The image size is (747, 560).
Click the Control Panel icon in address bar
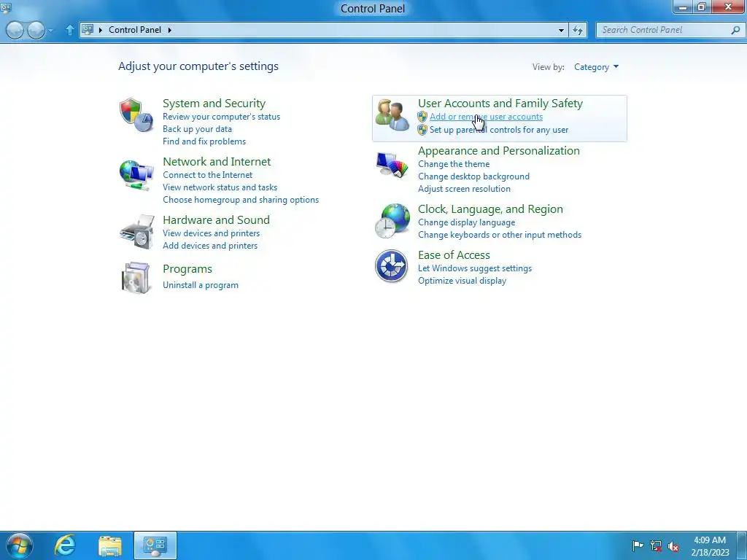pyautogui.click(x=88, y=29)
